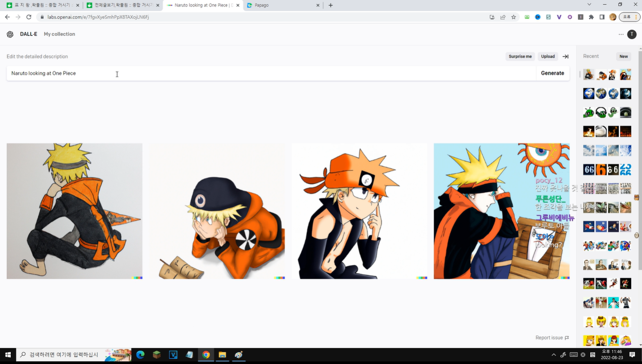This screenshot has height=364, width=642.
Task: Open the Windows Start menu
Action: click(8, 355)
